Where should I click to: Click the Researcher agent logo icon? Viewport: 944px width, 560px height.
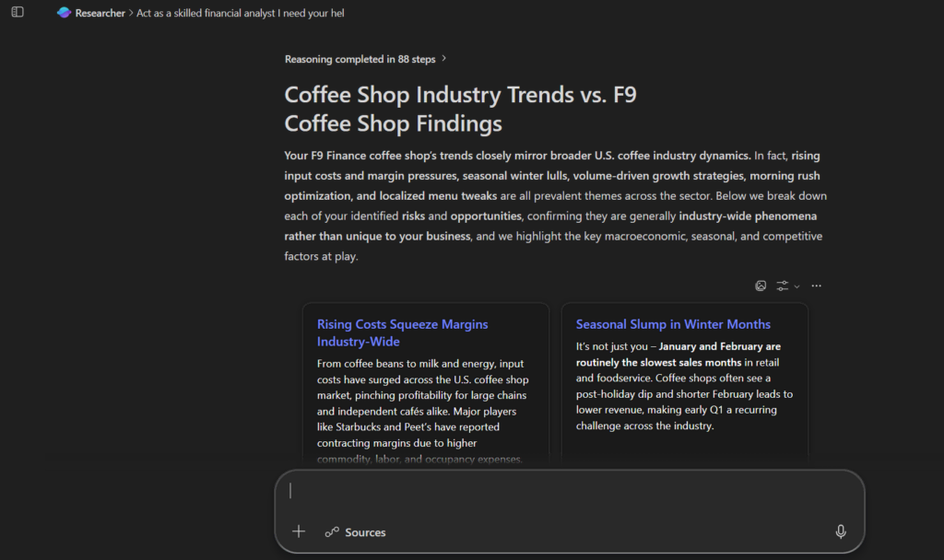(x=64, y=13)
